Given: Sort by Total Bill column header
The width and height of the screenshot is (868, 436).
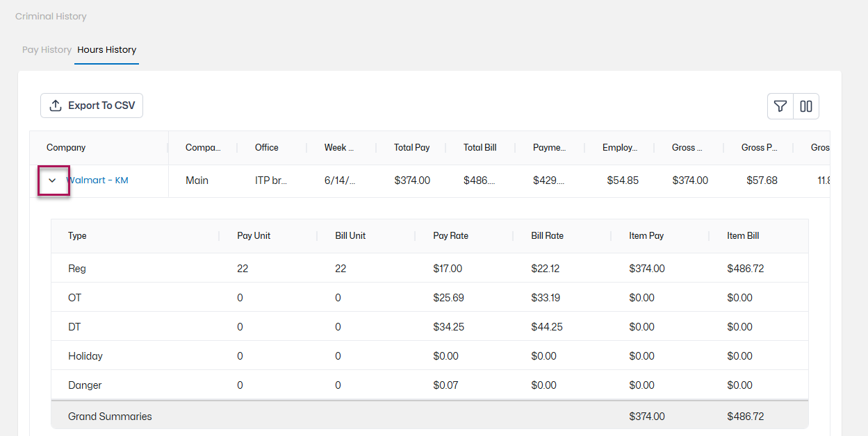Looking at the screenshot, I should click(480, 148).
